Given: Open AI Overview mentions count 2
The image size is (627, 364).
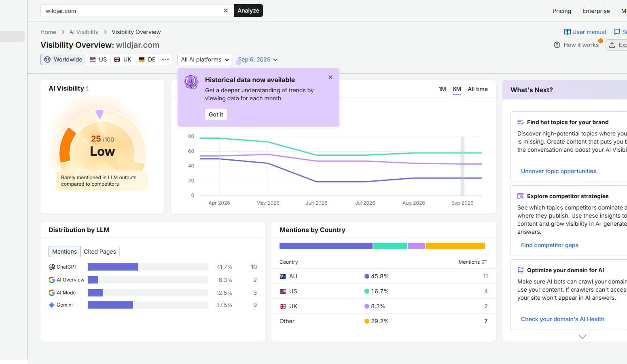Looking at the screenshot, I should pyautogui.click(x=255, y=280).
